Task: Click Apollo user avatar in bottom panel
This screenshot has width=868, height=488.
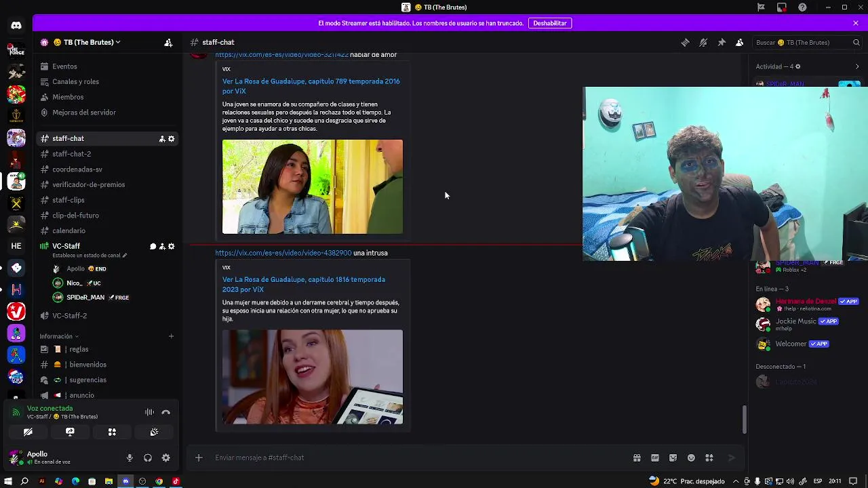Action: [15, 457]
